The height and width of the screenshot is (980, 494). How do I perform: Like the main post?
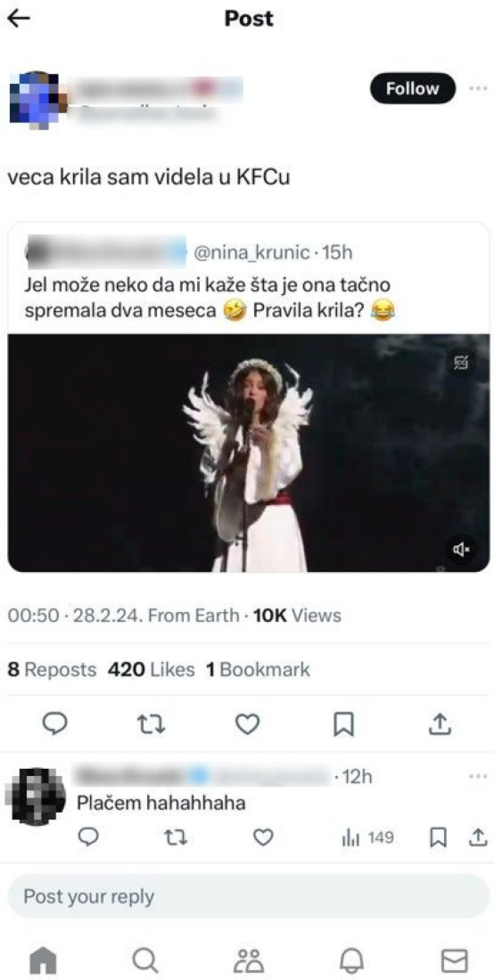click(x=248, y=724)
